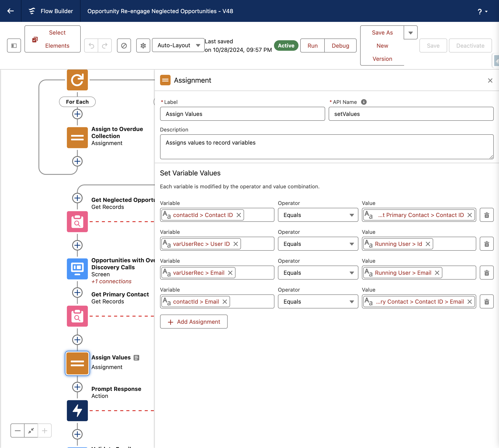Click Add Assignment button
The height and width of the screenshot is (448, 499).
pyautogui.click(x=194, y=322)
